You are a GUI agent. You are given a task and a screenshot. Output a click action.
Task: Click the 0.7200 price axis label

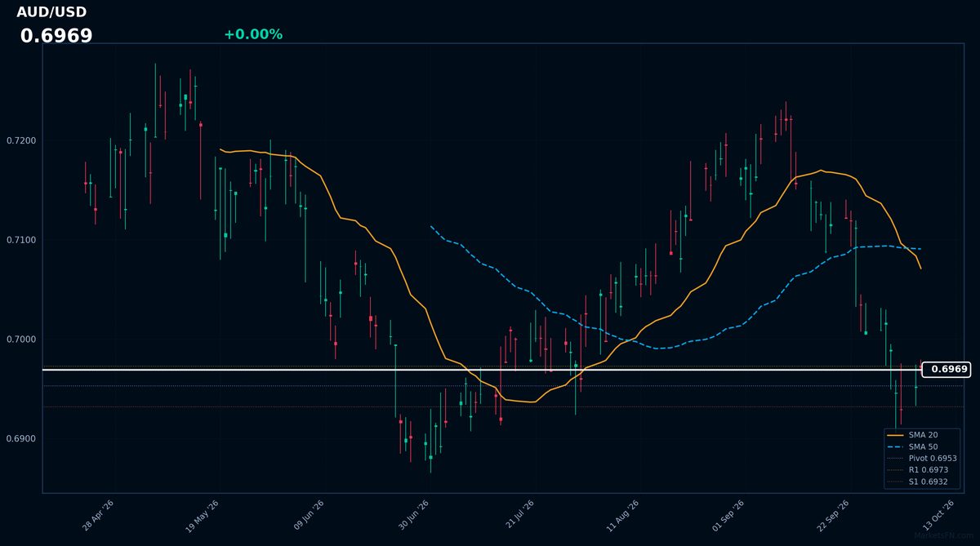click(x=21, y=140)
